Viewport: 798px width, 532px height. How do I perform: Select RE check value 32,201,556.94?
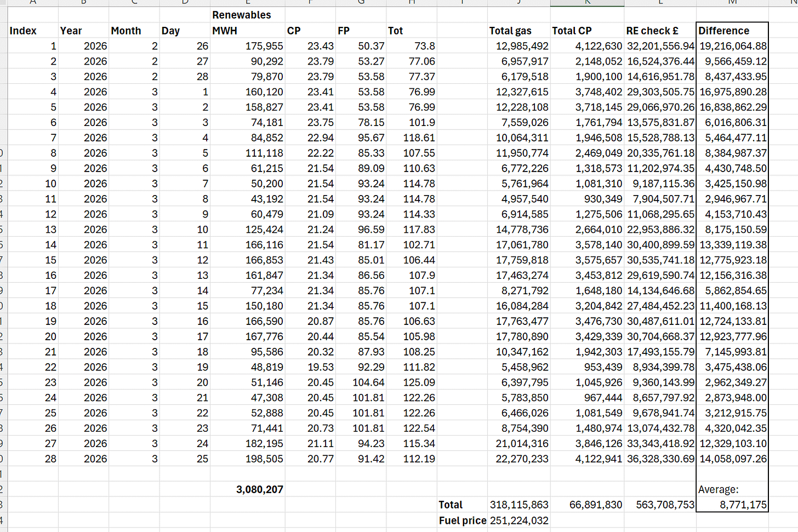pyautogui.click(x=660, y=46)
